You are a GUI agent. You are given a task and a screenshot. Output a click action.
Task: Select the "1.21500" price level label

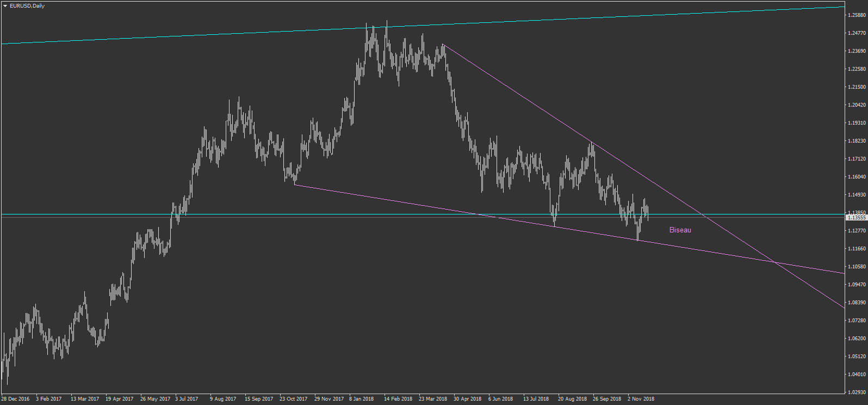[857, 87]
